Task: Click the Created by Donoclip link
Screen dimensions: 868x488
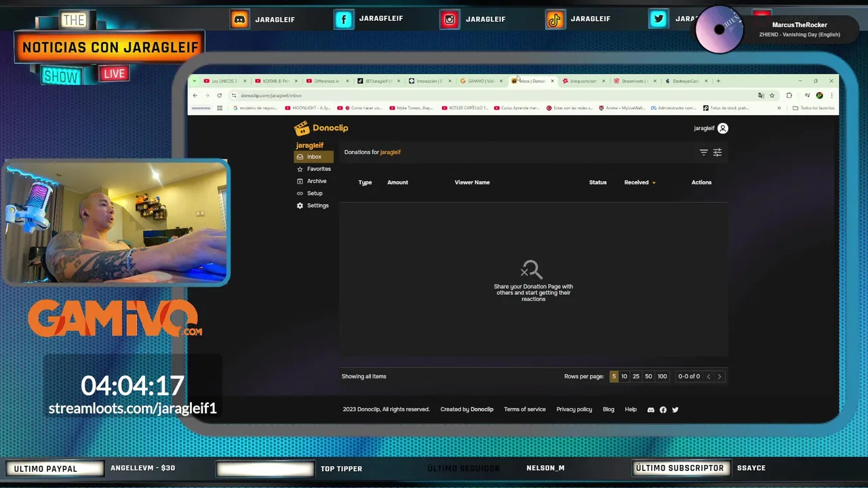Action: click(x=467, y=409)
